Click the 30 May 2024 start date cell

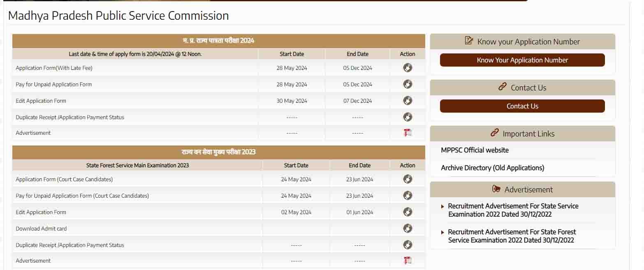292,101
